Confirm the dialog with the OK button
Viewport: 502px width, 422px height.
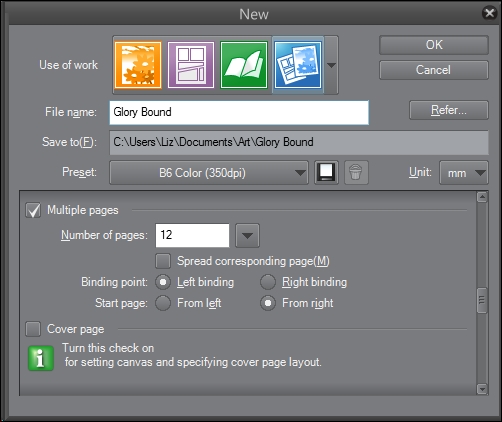[x=434, y=45]
